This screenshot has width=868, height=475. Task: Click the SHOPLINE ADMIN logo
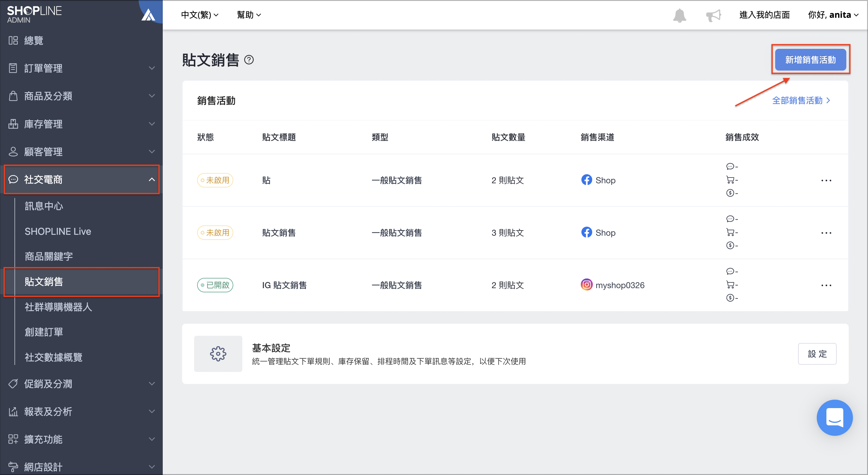pyautogui.click(x=34, y=14)
